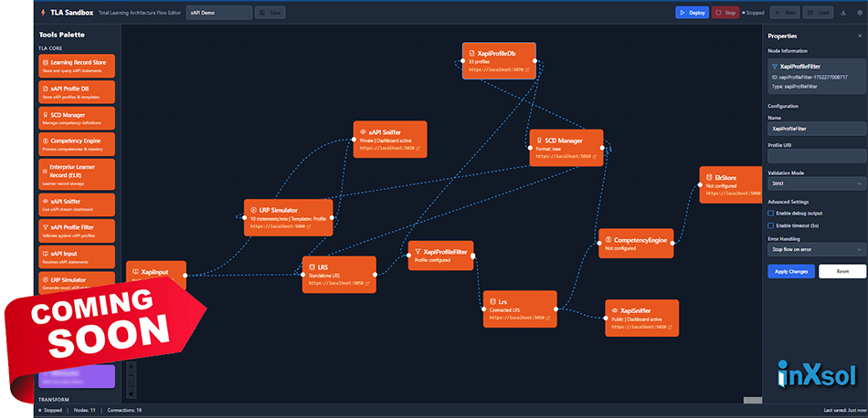Click 'Private | Dashboard active' text
This screenshot has width=868, height=418.
(386, 141)
